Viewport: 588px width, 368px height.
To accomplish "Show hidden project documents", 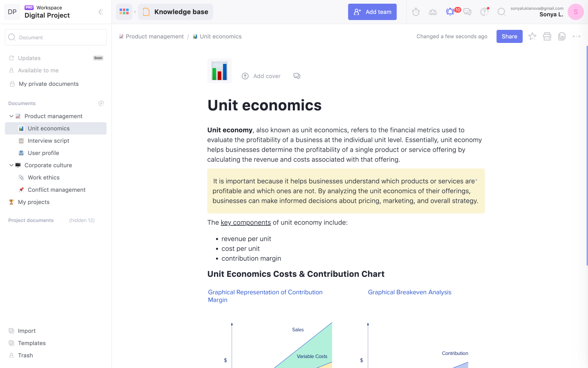I will coord(82,220).
